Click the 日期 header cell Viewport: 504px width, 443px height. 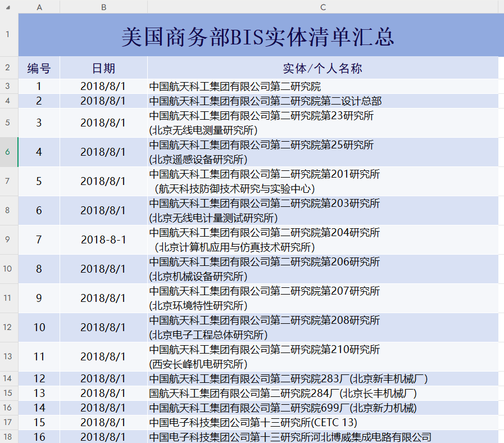point(103,68)
